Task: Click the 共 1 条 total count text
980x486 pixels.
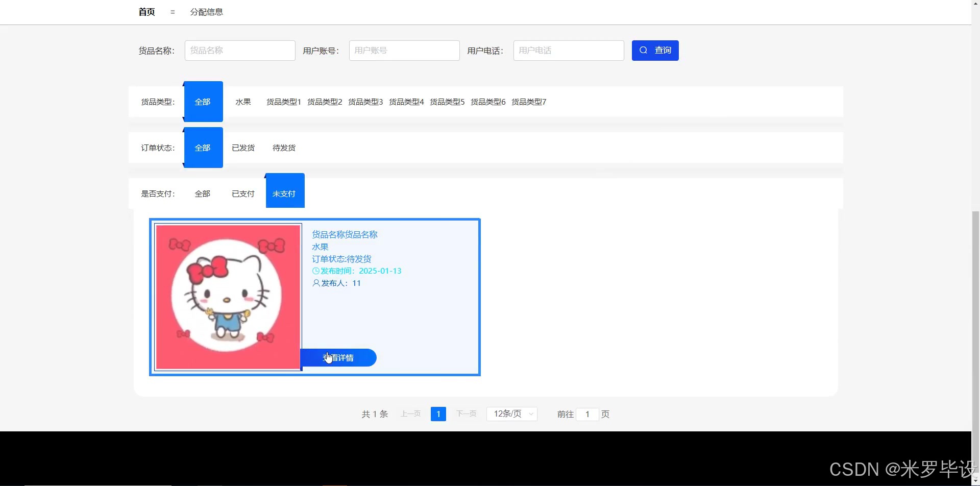Action: [x=375, y=414]
